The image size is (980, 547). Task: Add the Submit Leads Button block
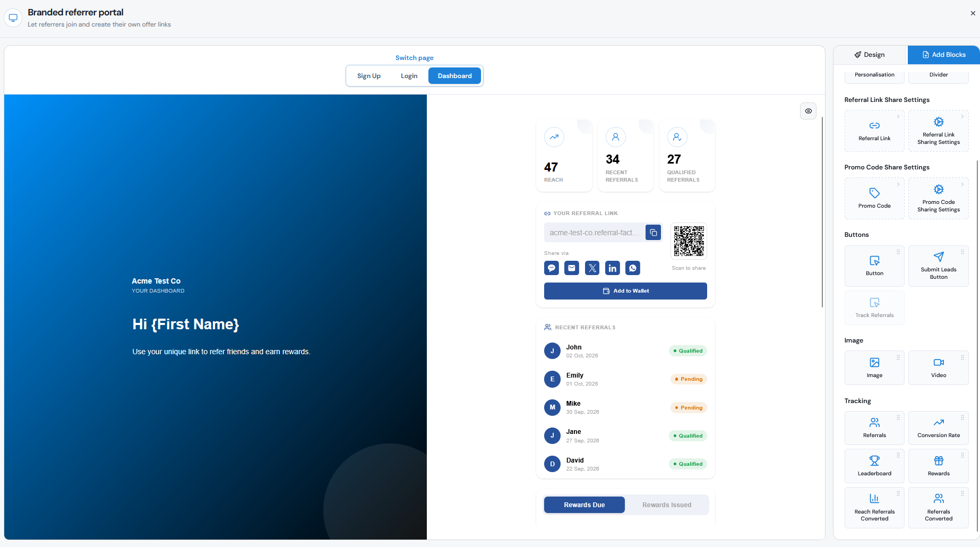pos(939,266)
